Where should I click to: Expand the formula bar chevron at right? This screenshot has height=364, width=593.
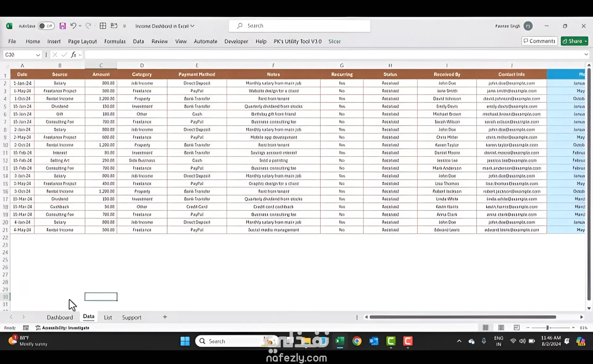point(586,54)
